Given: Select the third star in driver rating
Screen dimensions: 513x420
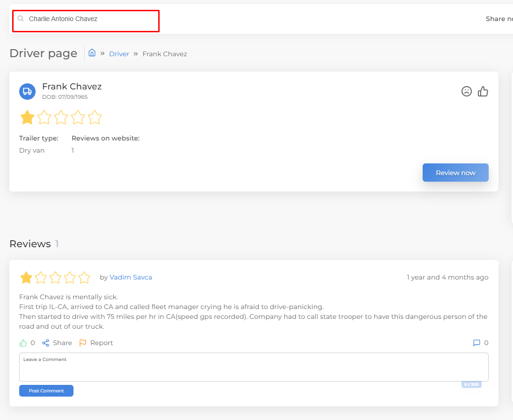Looking at the screenshot, I should click(x=61, y=117).
